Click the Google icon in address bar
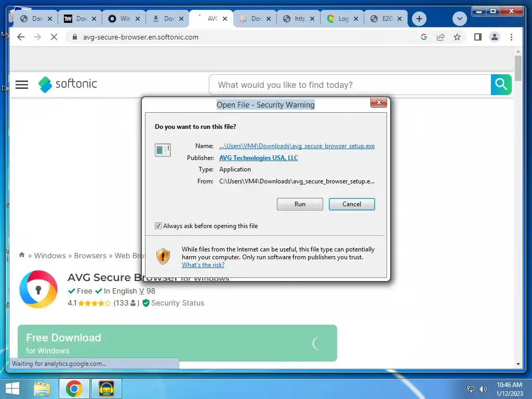 [x=424, y=37]
